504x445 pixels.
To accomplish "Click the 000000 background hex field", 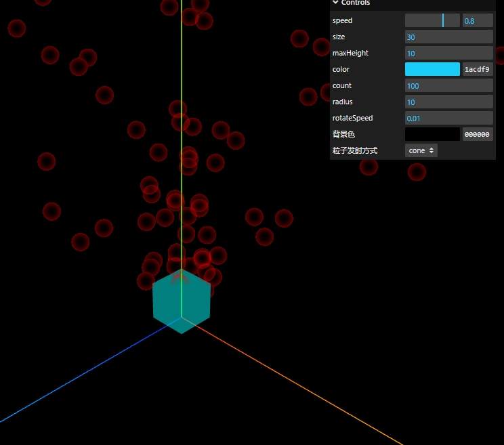I will [x=478, y=134].
